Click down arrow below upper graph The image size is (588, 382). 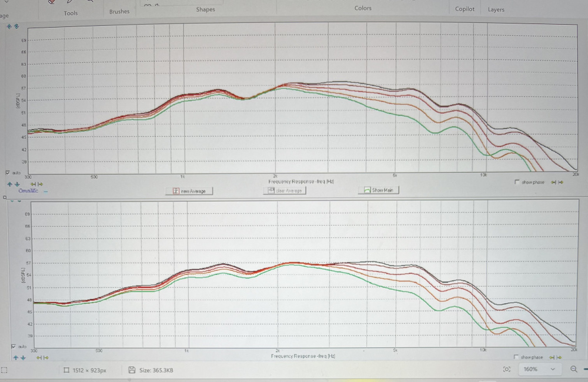[x=16, y=183]
